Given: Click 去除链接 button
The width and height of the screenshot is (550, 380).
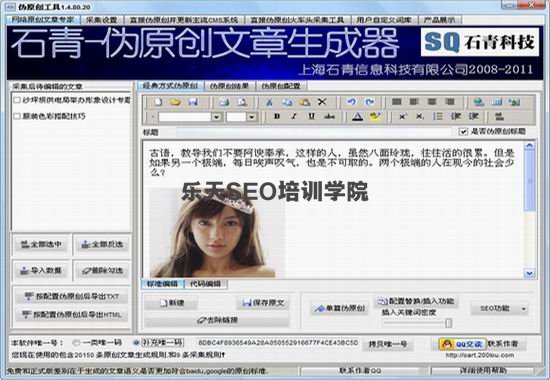Looking at the screenshot, I should [217, 320].
